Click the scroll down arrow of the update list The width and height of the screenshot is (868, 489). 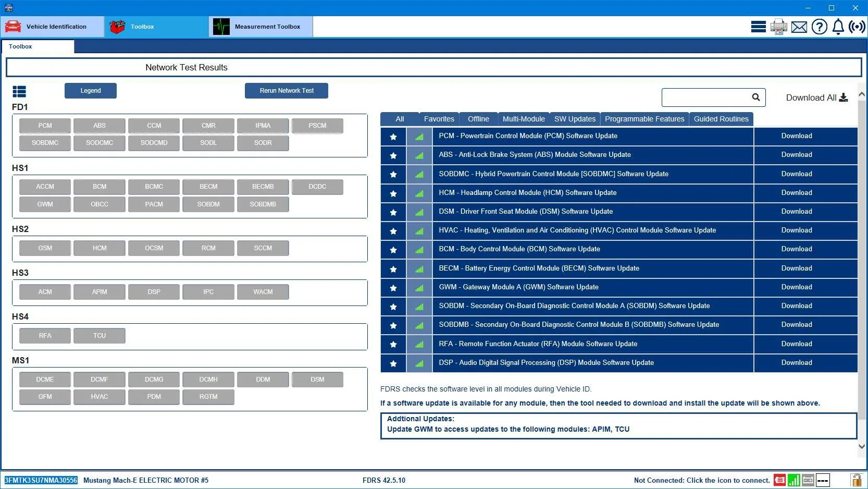862,446
